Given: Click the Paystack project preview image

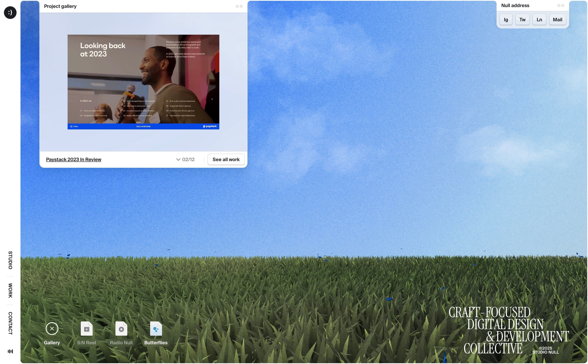Looking at the screenshot, I should (x=143, y=82).
